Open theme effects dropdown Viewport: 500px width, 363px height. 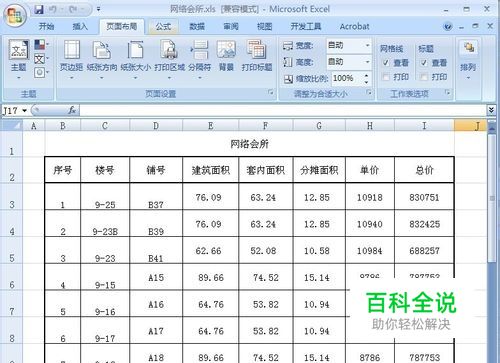pos(41,72)
